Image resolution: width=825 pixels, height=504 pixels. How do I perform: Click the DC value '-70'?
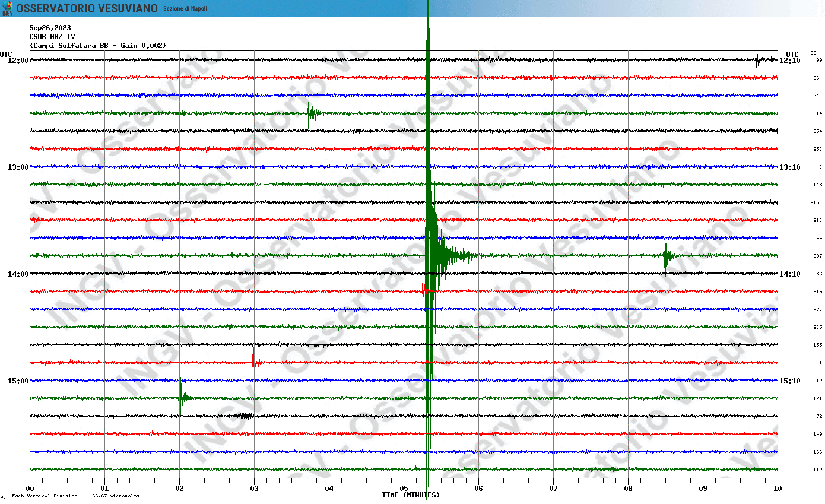click(x=817, y=309)
